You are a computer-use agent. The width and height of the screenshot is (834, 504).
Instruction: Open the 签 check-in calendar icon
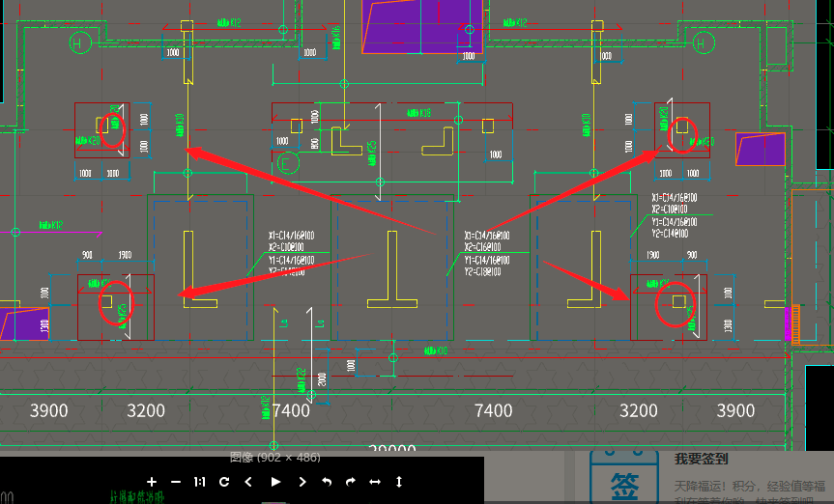624,479
